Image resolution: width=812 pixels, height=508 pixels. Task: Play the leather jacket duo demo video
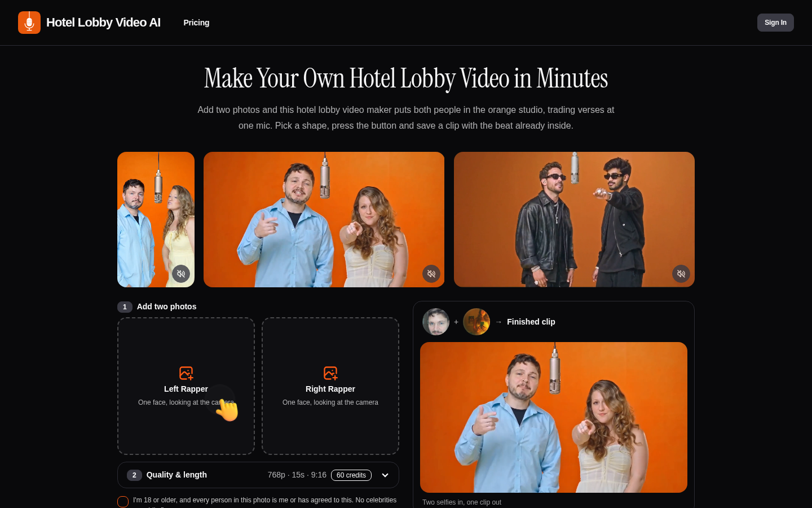(574, 220)
